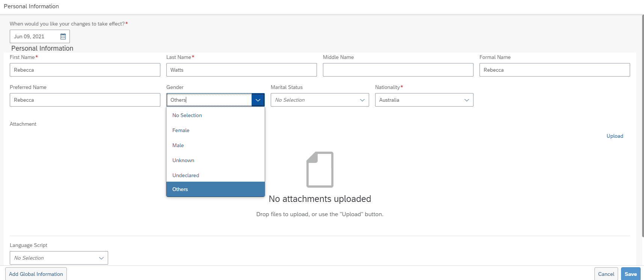Screen dimensions: 644x280
Task: Click the page vertical scrollbar
Action: point(643,126)
